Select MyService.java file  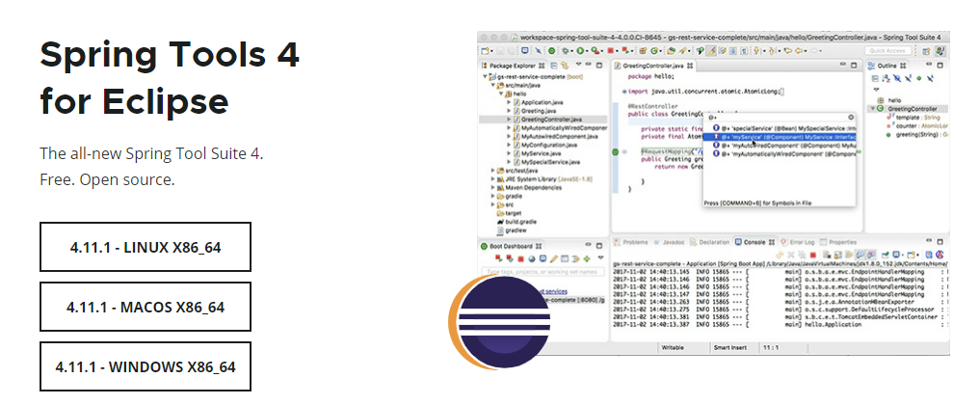(x=538, y=153)
